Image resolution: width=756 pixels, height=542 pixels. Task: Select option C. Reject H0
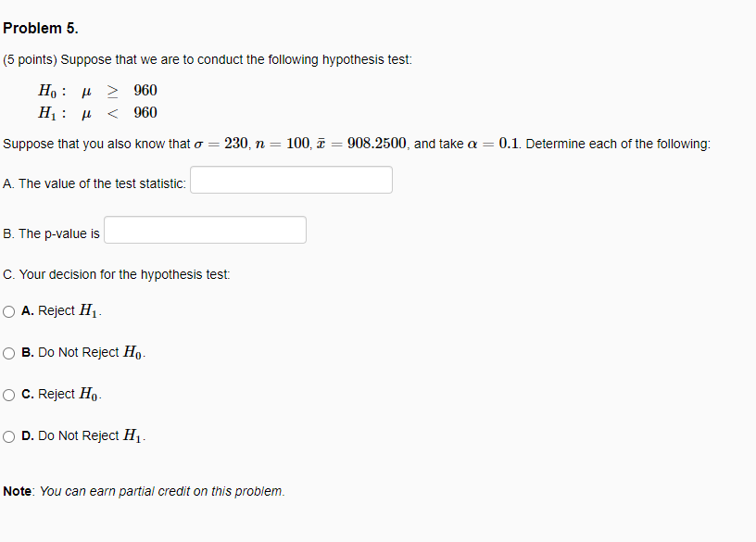[x=8, y=394]
